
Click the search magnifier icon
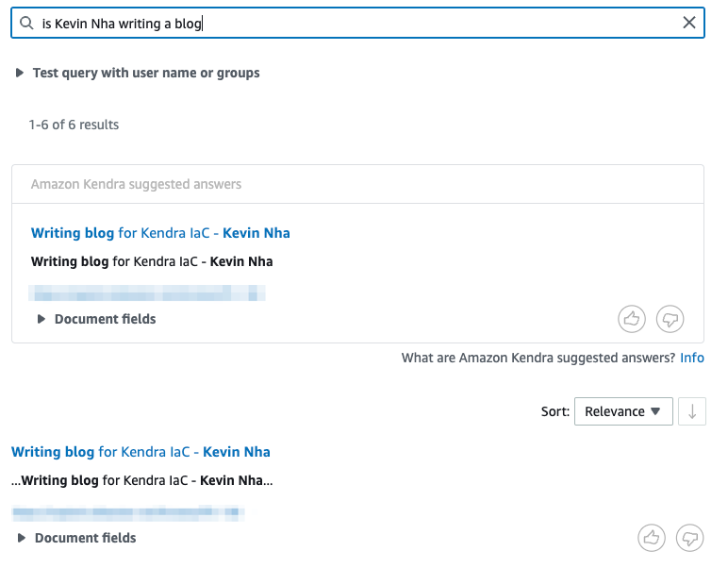pyautogui.click(x=26, y=23)
